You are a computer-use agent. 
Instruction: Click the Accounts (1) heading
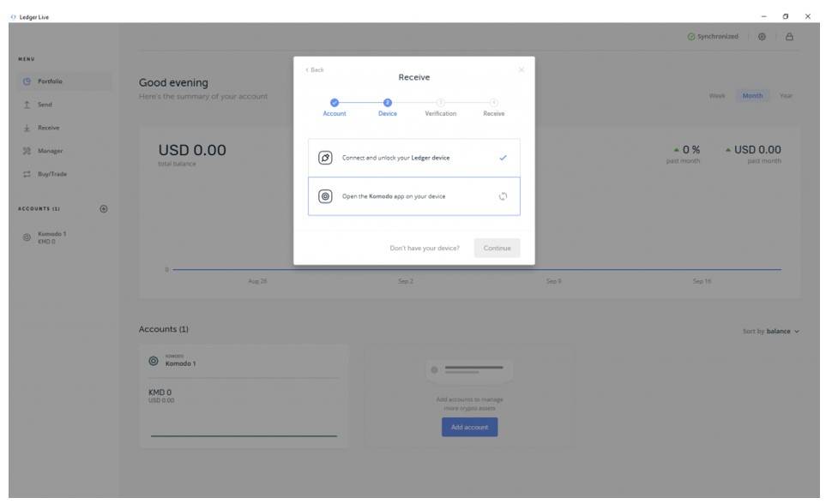(163, 329)
